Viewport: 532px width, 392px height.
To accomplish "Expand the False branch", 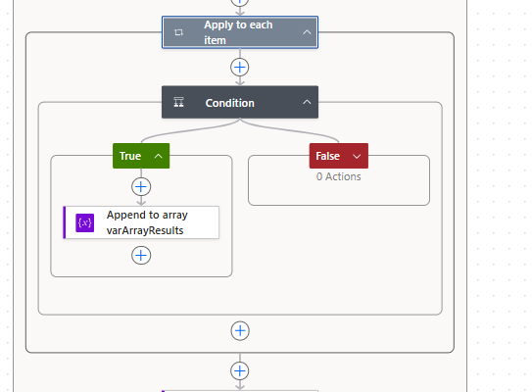I will [x=357, y=156].
